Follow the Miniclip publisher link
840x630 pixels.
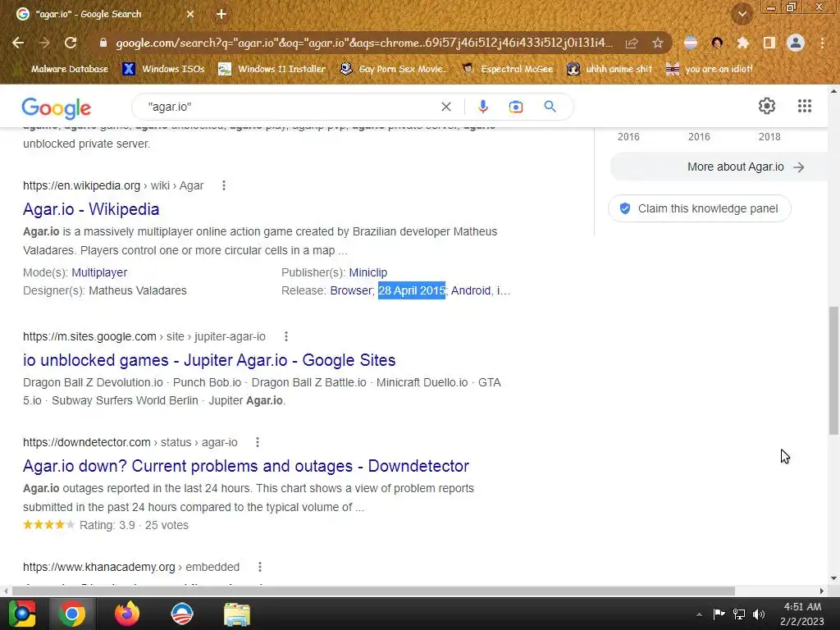[x=368, y=272]
